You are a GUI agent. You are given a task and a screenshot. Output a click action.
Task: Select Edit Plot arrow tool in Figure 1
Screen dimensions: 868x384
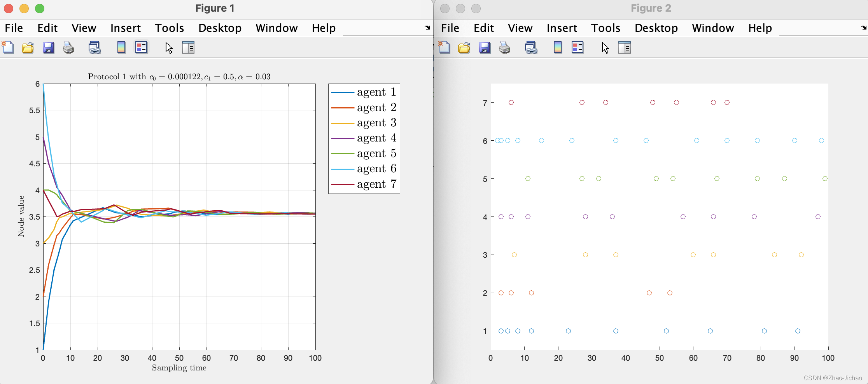point(169,47)
